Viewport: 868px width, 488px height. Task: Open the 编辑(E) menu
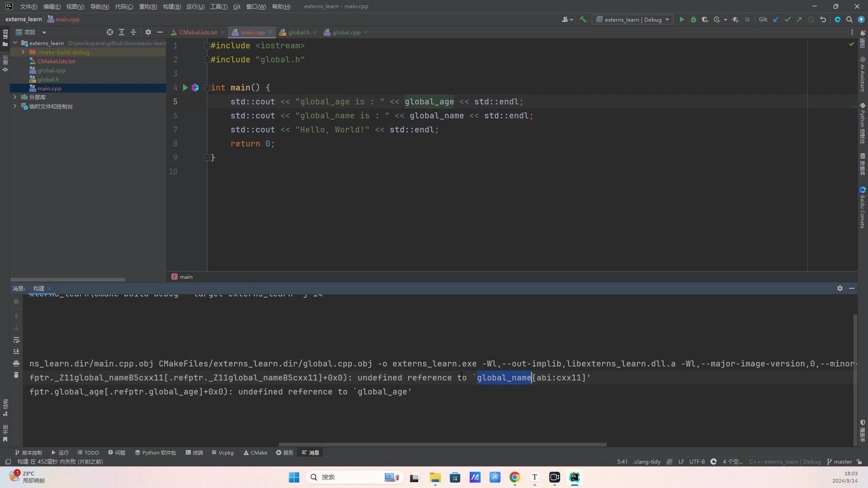click(x=52, y=6)
